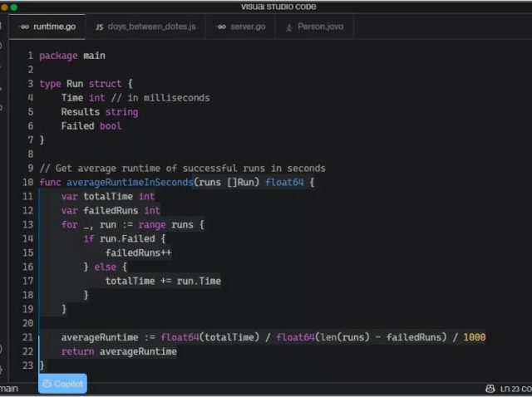Click the LN 23 COL position indicator

(515, 389)
